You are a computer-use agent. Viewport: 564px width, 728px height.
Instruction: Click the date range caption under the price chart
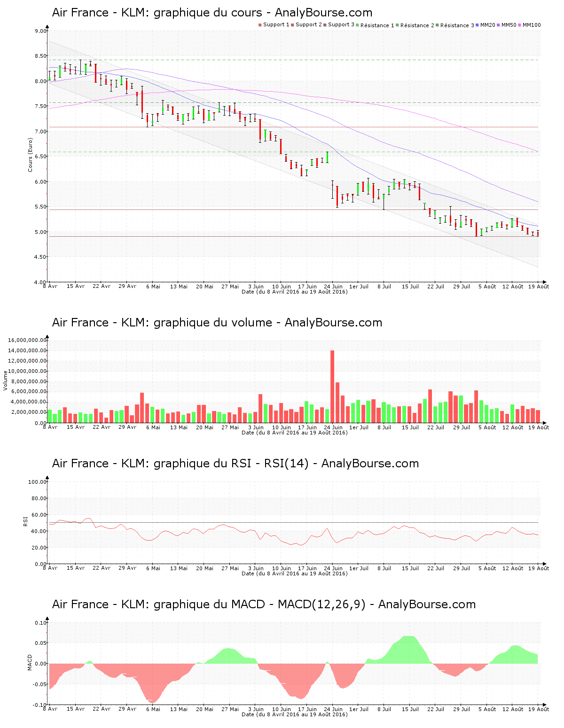[295, 292]
